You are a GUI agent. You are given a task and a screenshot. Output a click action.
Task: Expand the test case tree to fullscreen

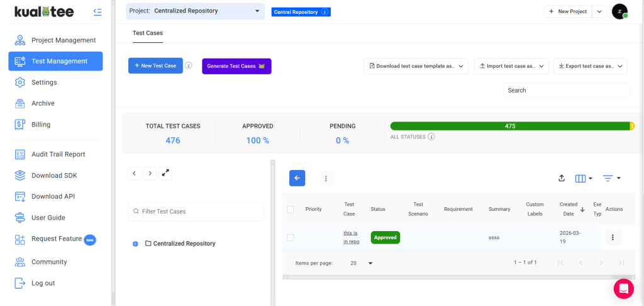point(165,173)
